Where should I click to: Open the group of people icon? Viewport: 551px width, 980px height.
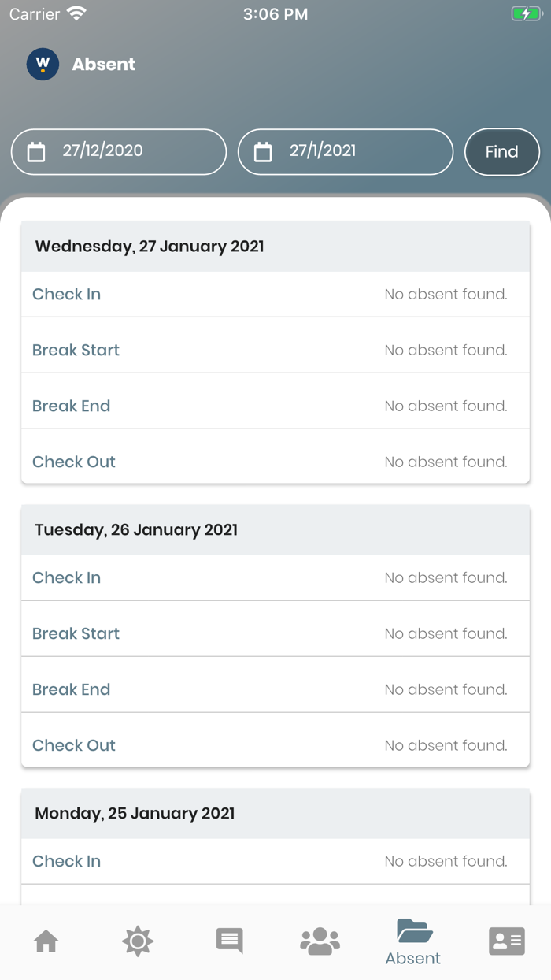point(320,941)
